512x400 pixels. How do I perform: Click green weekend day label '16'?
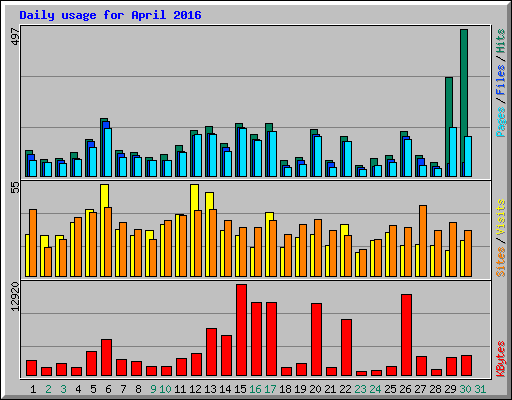pyautogui.click(x=255, y=389)
